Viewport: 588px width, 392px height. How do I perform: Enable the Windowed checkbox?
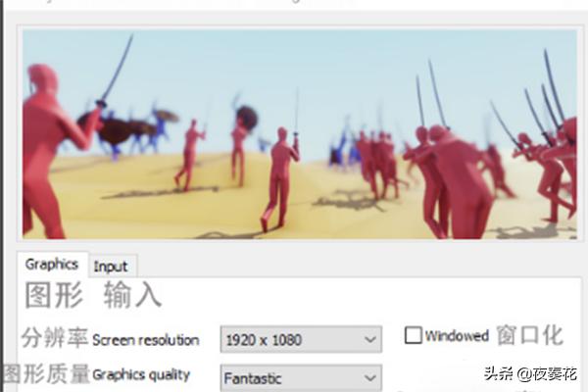[x=413, y=335]
